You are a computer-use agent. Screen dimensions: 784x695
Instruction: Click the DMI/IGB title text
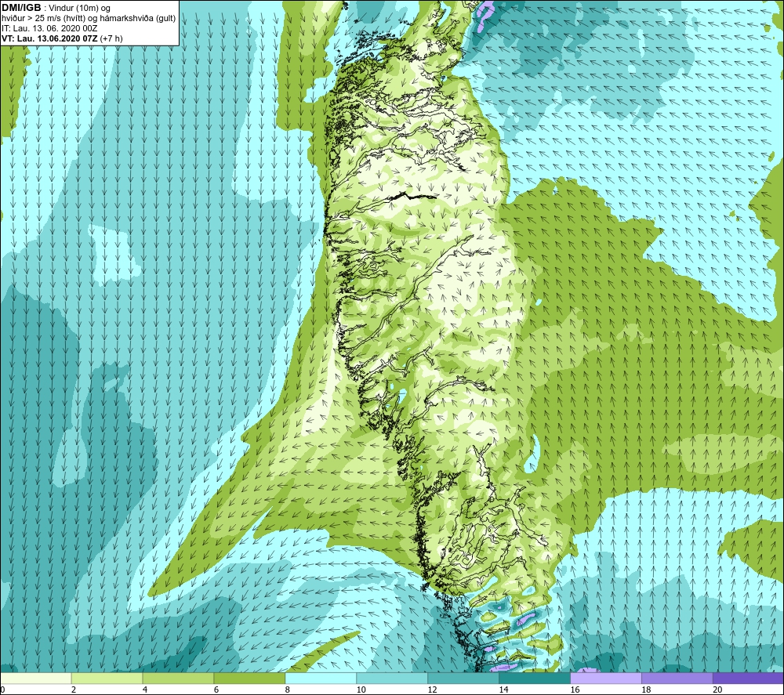[x=21, y=8]
